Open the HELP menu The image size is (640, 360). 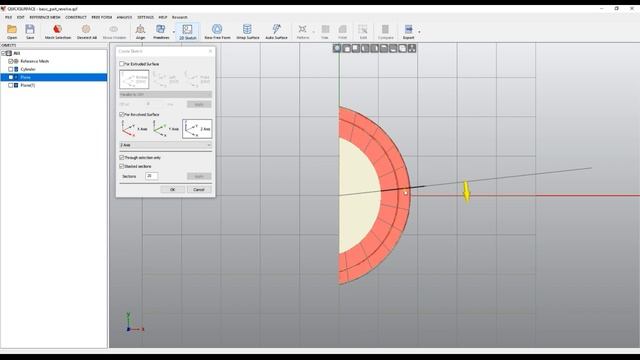pyautogui.click(x=163, y=17)
